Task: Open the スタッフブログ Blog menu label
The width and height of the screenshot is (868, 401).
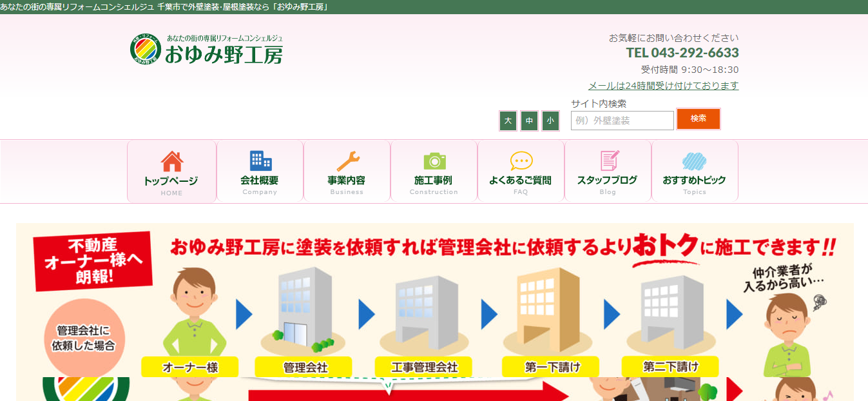Action: (x=608, y=185)
